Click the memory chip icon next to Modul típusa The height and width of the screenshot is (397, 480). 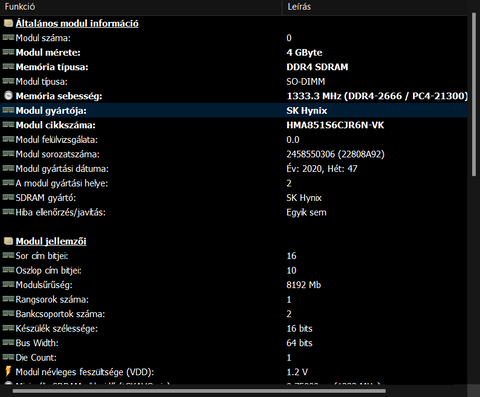tap(8, 81)
